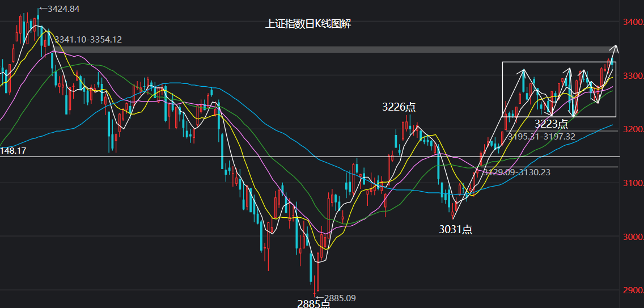Click the 148.17 horizontal line label
This screenshot has height=308, width=644.
pyautogui.click(x=14, y=151)
